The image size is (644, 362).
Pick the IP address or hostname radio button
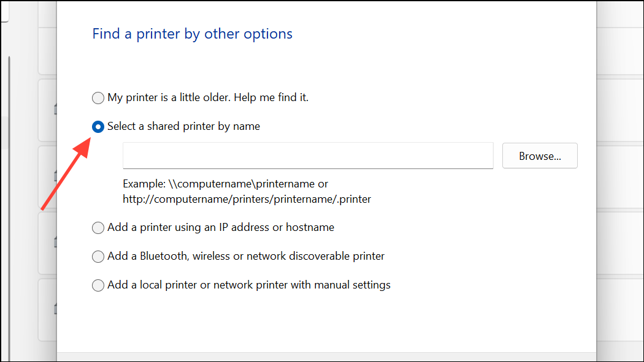click(x=98, y=227)
